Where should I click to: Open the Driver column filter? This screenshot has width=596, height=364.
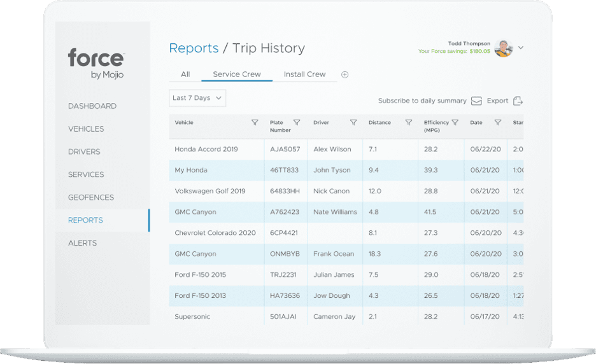pos(353,122)
